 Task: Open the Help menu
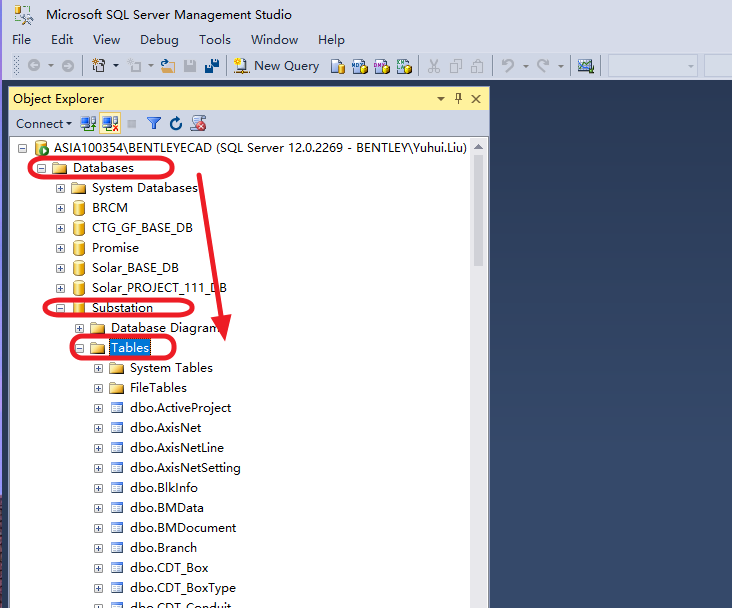point(331,40)
